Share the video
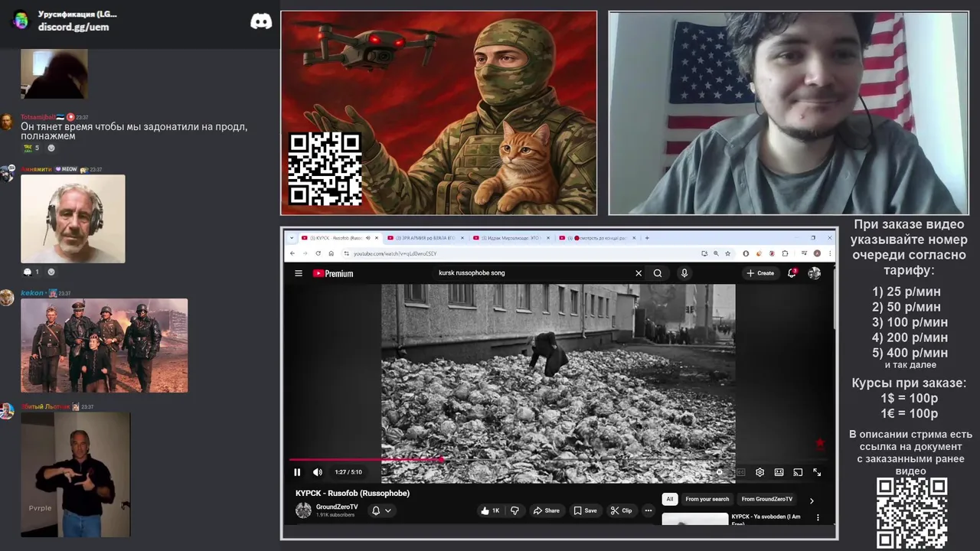The width and height of the screenshot is (980, 551). (x=546, y=510)
